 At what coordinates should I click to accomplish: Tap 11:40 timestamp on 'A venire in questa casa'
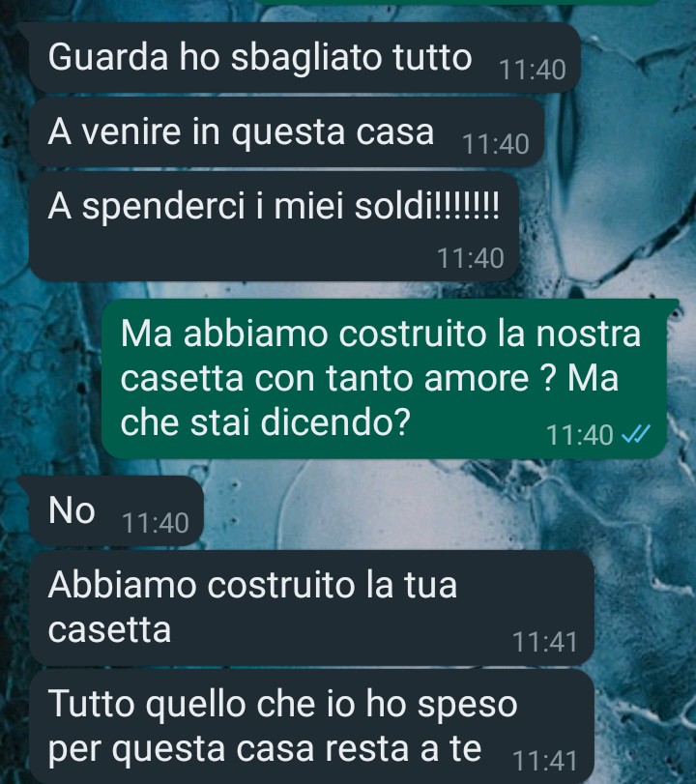(x=496, y=144)
